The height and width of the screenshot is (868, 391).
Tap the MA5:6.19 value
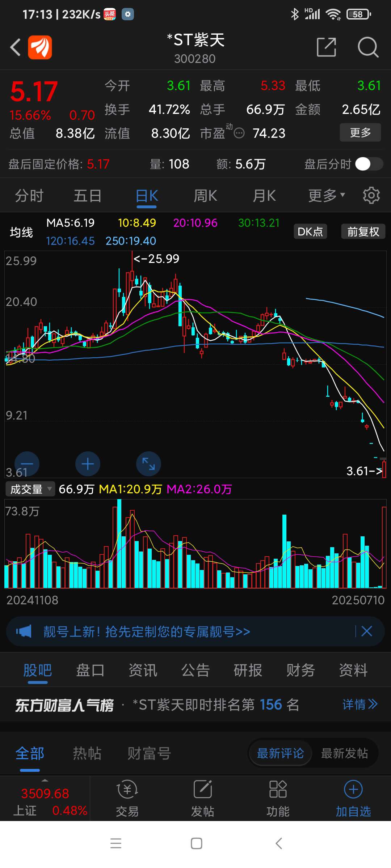(71, 223)
